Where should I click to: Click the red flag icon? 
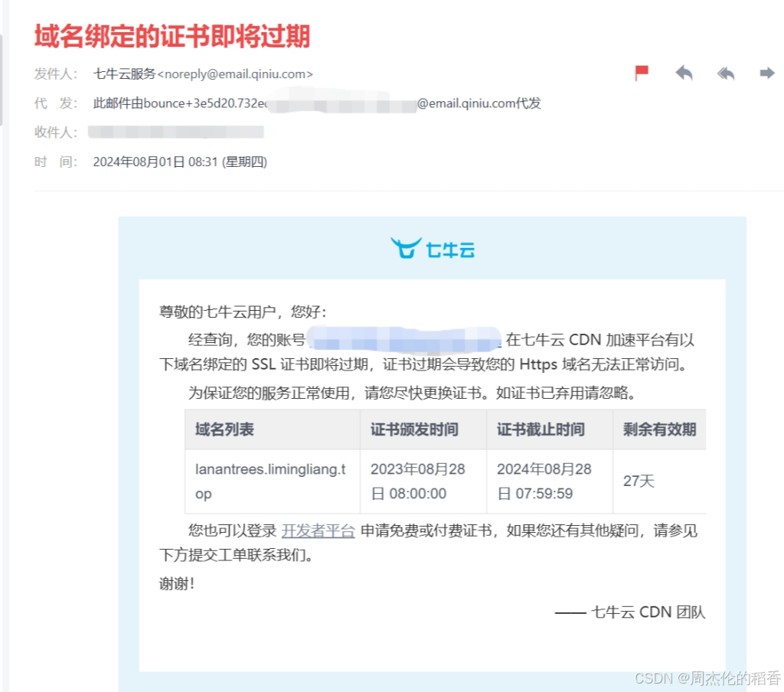coord(642,73)
